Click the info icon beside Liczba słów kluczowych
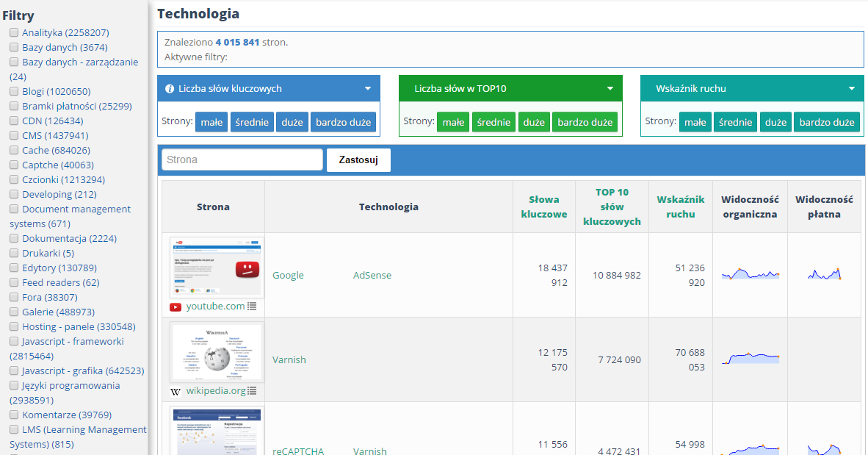Viewport: 868px width, 455px height. (170, 89)
